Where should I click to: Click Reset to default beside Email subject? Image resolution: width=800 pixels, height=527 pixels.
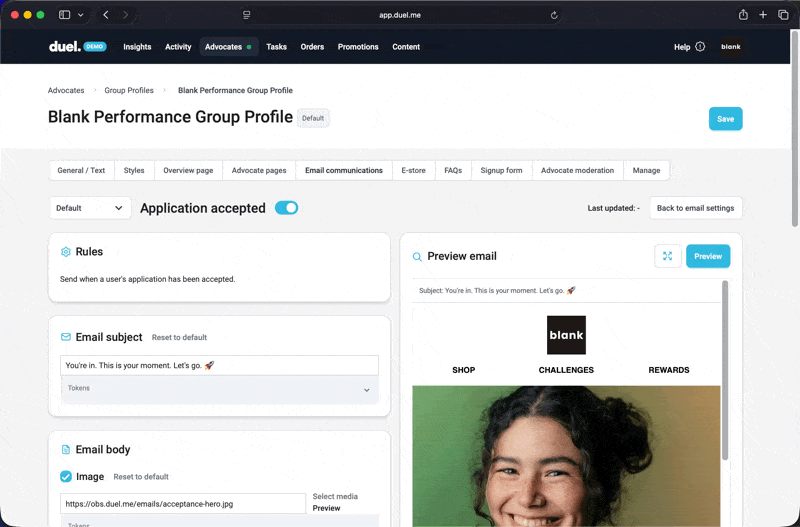click(x=179, y=338)
